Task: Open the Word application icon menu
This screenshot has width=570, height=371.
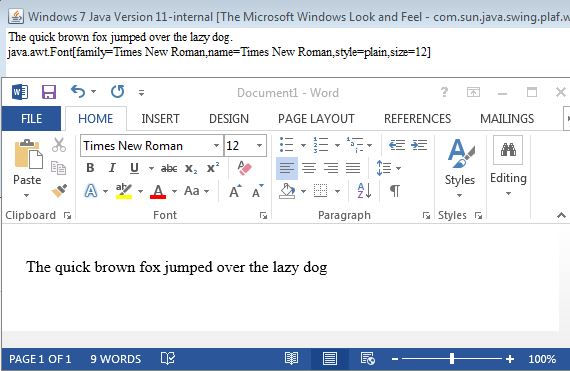Action: tap(20, 92)
